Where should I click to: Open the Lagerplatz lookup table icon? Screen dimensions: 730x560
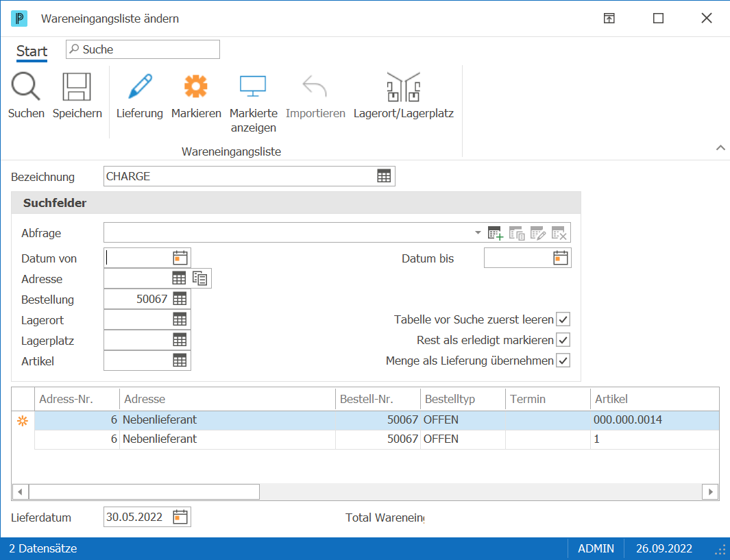[180, 340]
